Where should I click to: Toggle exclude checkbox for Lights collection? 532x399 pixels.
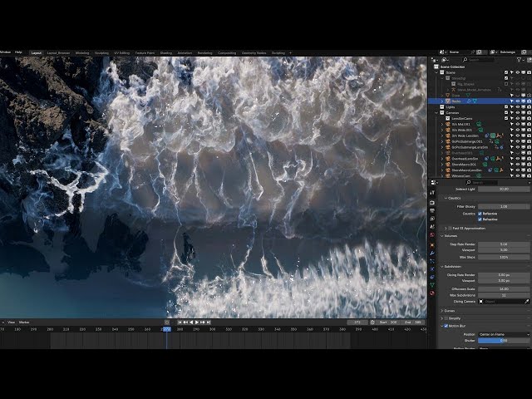click(x=506, y=107)
